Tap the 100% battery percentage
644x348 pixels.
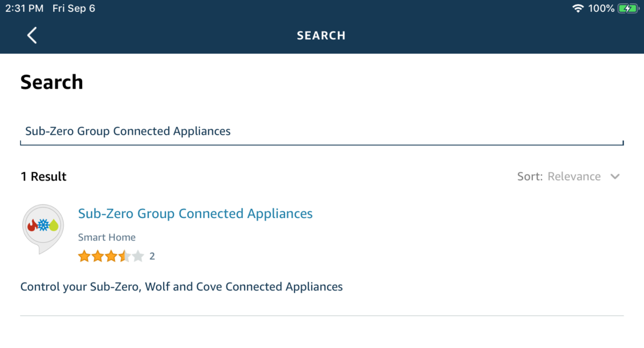point(601,9)
